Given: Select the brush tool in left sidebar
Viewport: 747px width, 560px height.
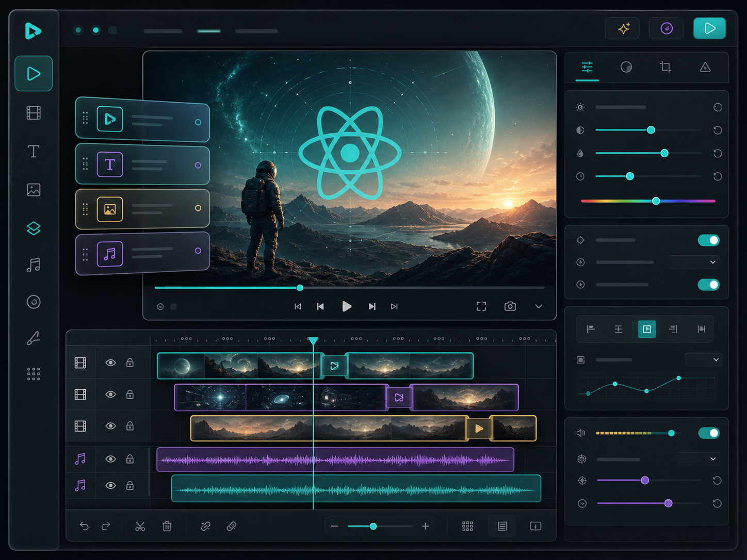Looking at the screenshot, I should (x=34, y=338).
